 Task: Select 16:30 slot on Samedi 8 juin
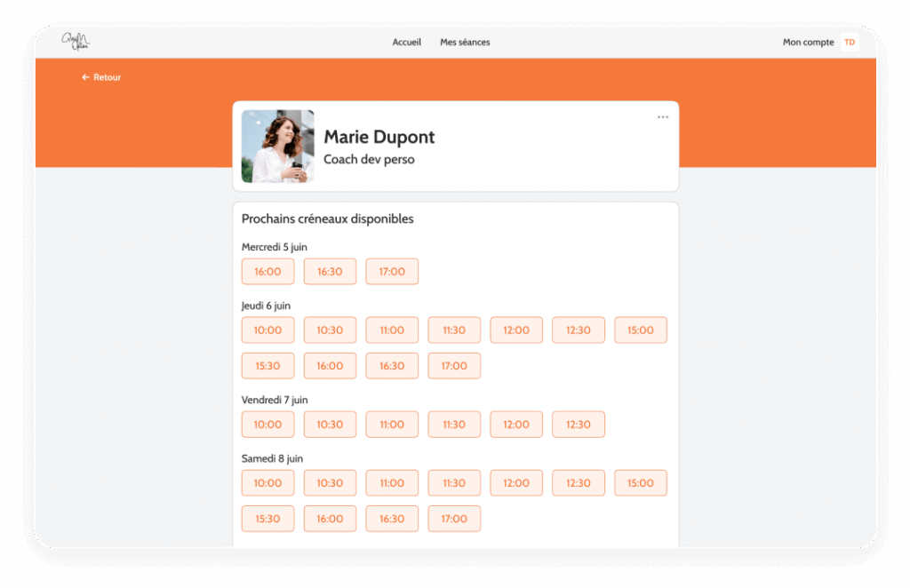click(x=392, y=519)
